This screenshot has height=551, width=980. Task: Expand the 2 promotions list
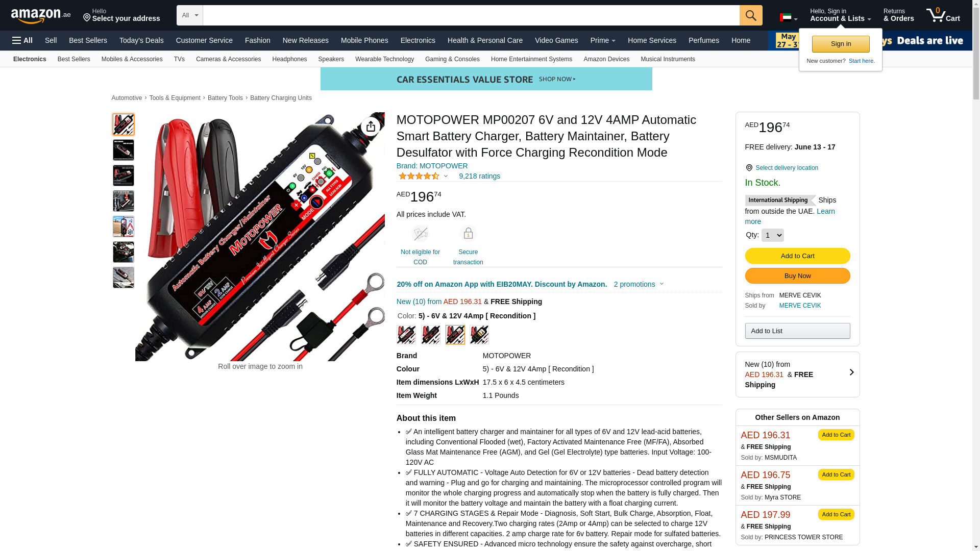[x=639, y=284]
